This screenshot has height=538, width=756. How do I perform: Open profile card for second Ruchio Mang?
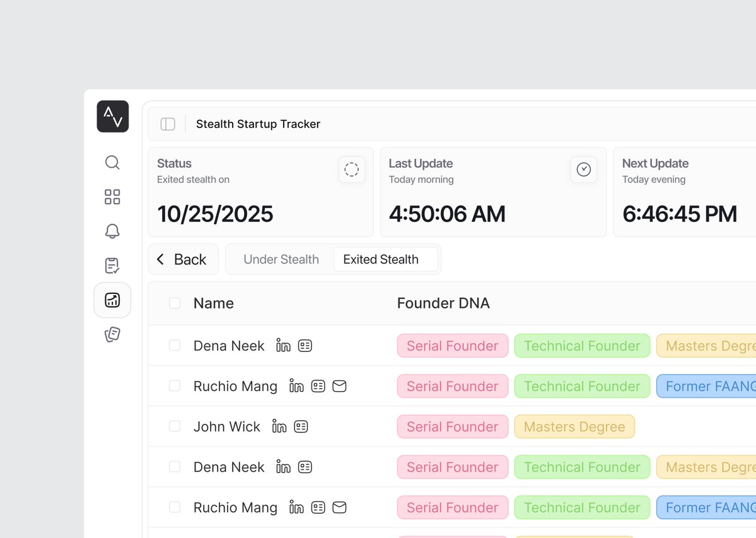[318, 508]
